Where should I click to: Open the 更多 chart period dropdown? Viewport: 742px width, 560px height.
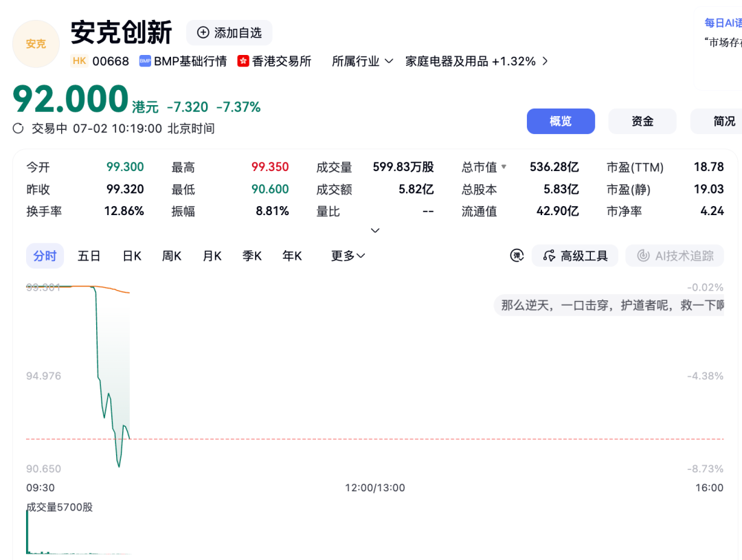pyautogui.click(x=348, y=256)
